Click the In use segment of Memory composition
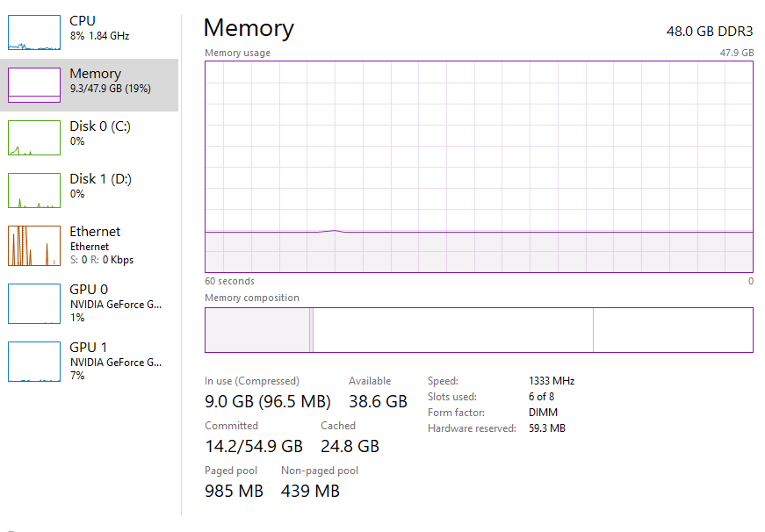The height and width of the screenshot is (532, 765). [256, 330]
